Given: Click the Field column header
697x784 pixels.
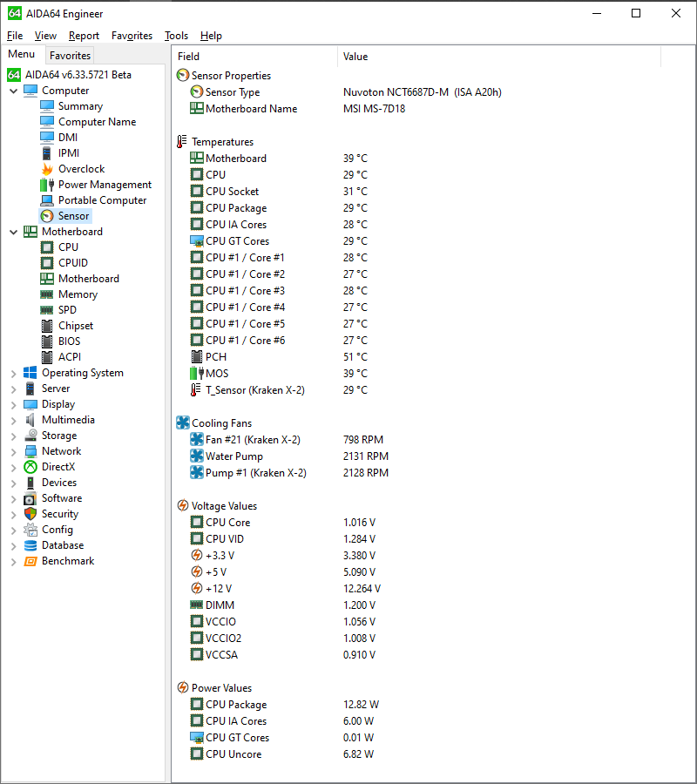Looking at the screenshot, I should coord(255,57).
